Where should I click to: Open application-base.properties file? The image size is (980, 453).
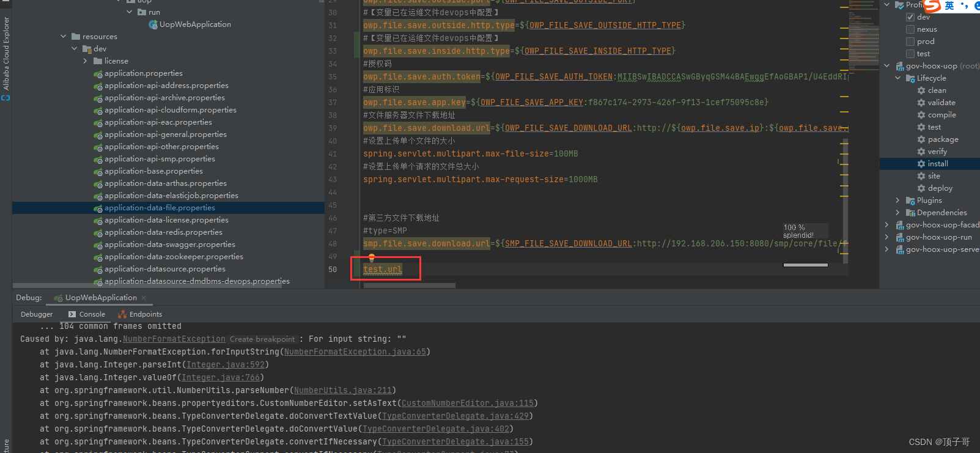pos(153,171)
